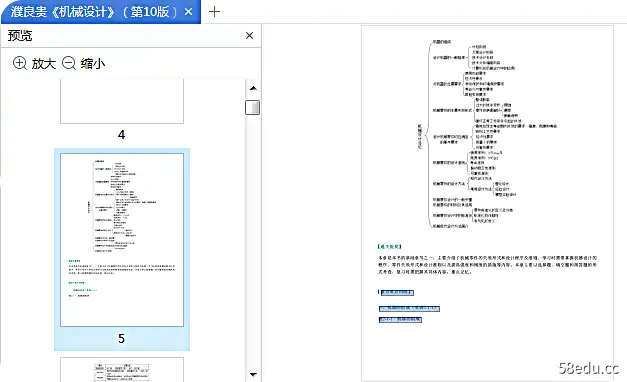Click the page number 5 label
Image resolution: width=627 pixels, height=382 pixels.
pos(122,339)
